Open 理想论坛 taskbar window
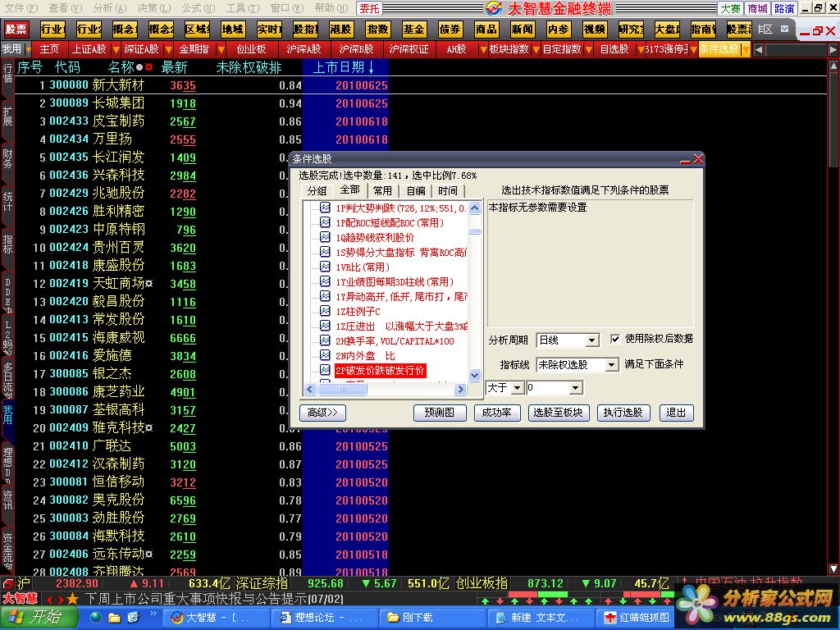This screenshot has height=630, width=840. click(325, 618)
